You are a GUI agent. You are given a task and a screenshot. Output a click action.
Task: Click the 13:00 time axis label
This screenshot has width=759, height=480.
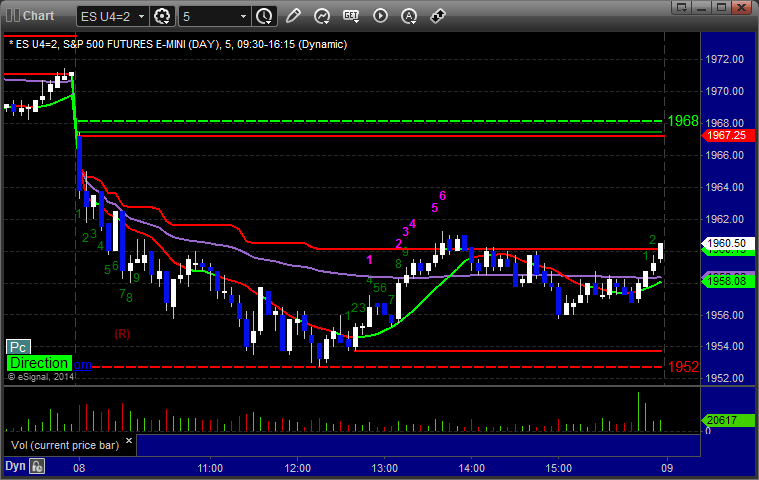[x=384, y=468]
